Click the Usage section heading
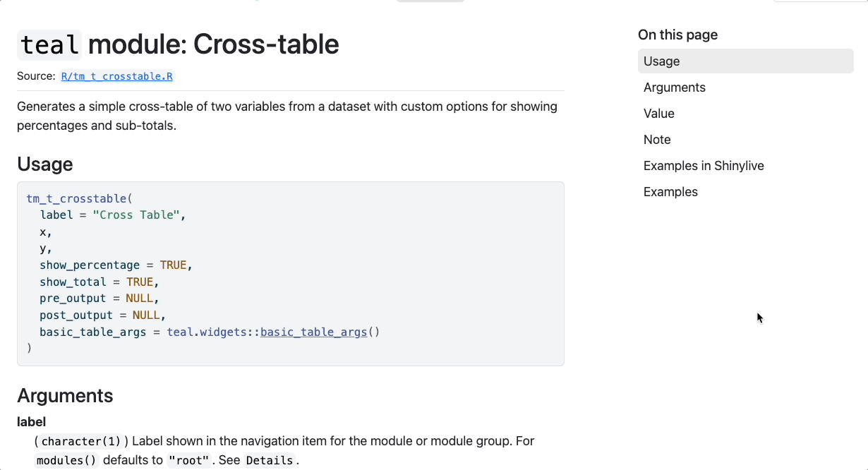 44,164
